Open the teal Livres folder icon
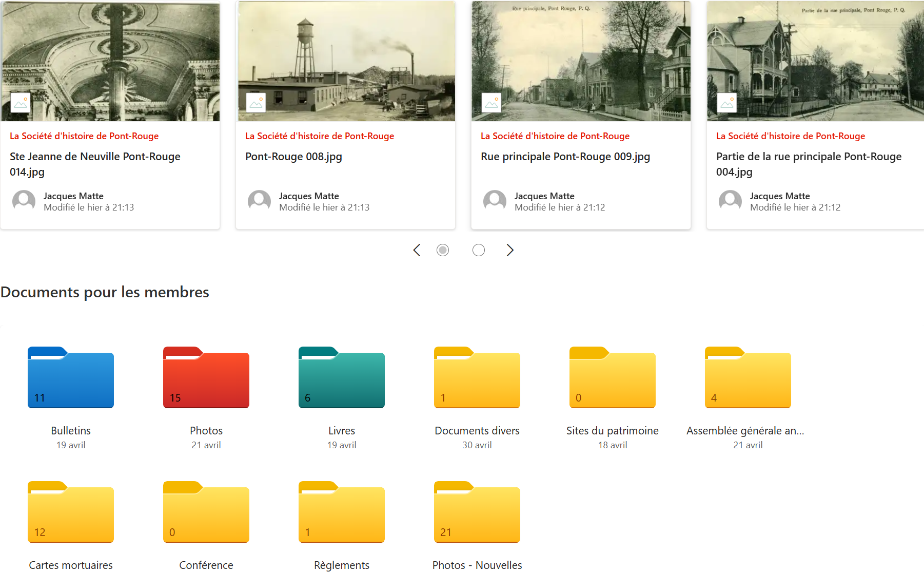 coord(342,378)
